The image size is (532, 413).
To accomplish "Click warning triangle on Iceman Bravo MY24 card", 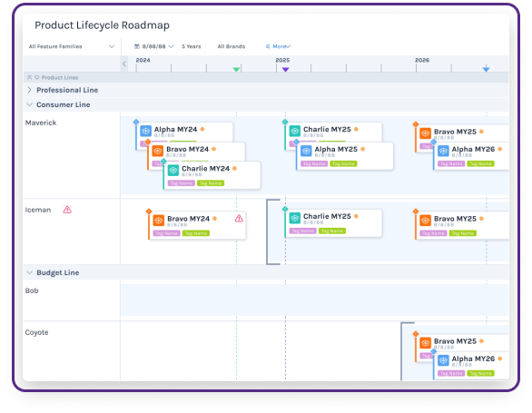I will 239,219.
